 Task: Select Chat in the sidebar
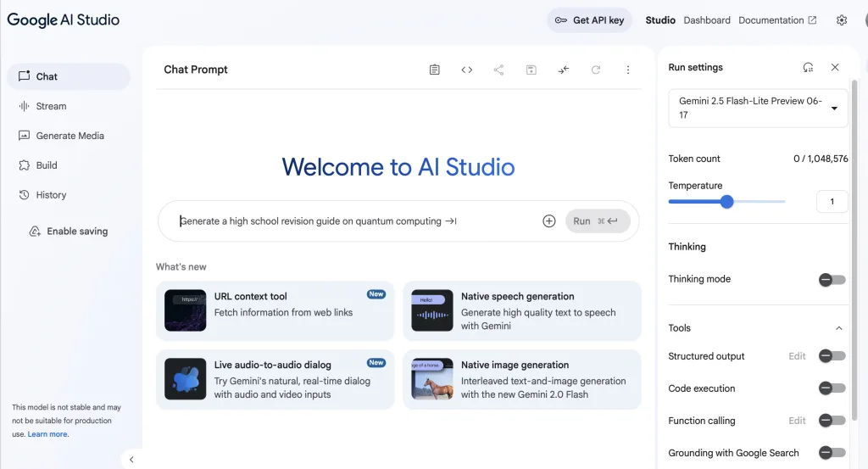(x=69, y=76)
